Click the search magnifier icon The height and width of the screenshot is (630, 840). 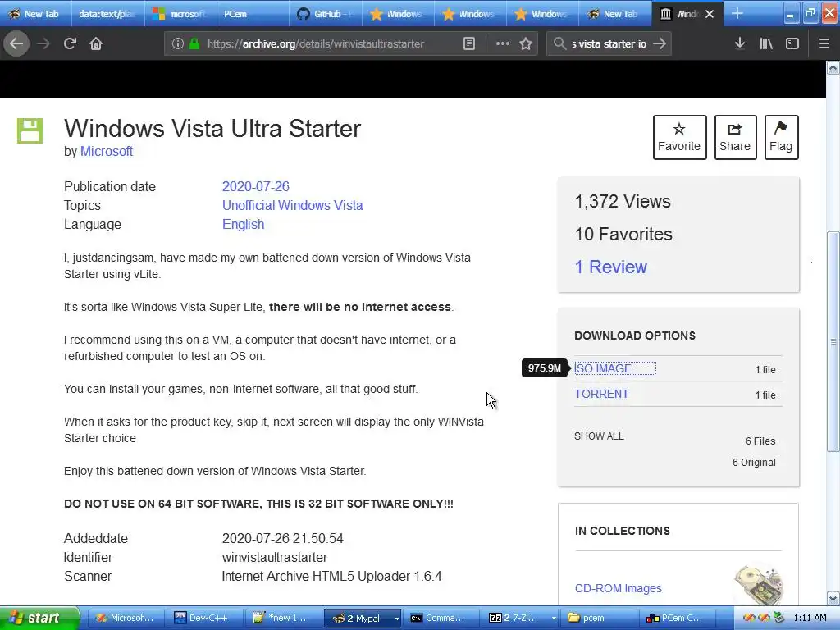(559, 44)
